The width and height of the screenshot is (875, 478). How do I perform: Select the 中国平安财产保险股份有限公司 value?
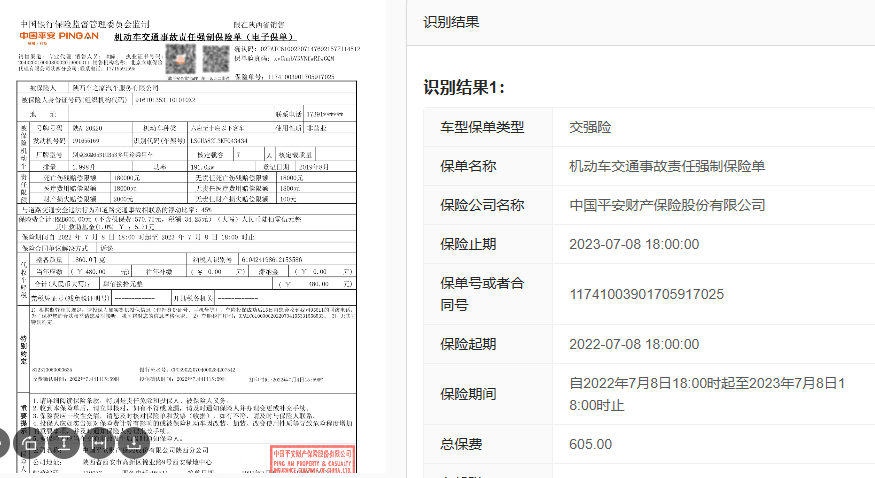coord(667,205)
